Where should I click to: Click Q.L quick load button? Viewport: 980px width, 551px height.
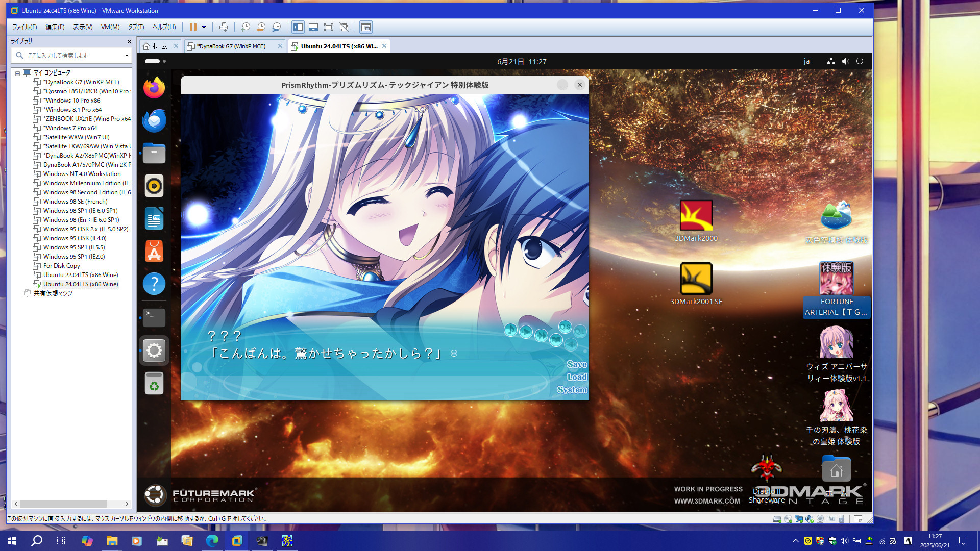(x=580, y=331)
